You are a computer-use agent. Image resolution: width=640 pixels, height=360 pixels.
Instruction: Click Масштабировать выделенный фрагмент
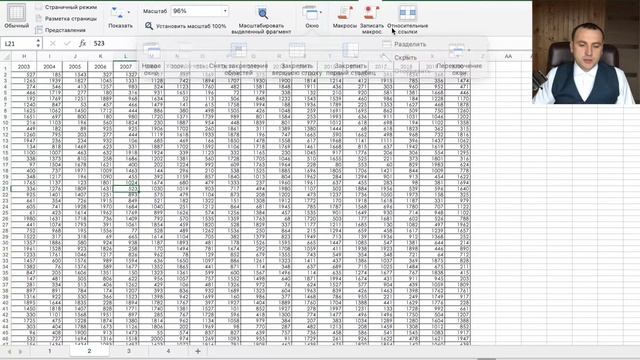click(261, 20)
